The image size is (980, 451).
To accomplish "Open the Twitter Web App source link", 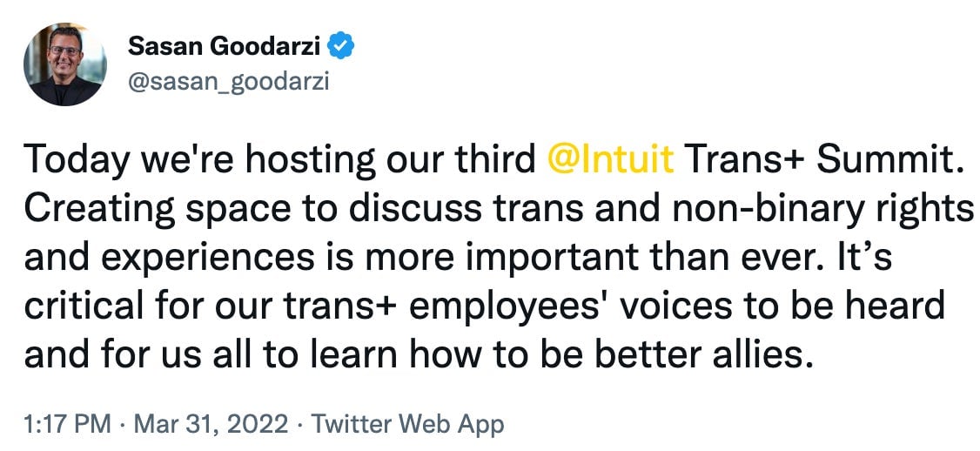I will point(407,425).
